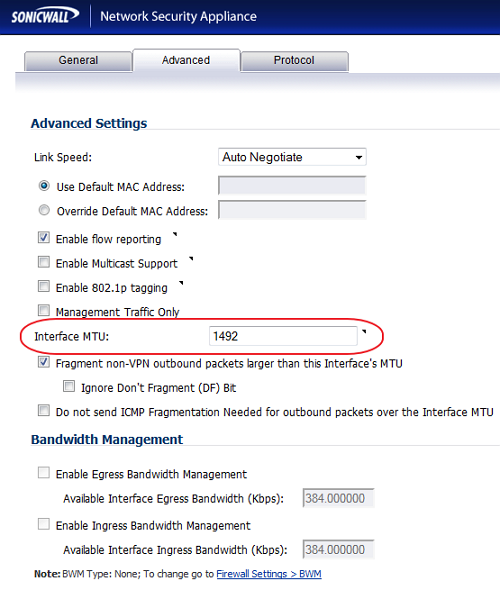Click the Available Interface Egress Bandwidth label
Viewport: 500px width, 608px height.
click(174, 499)
